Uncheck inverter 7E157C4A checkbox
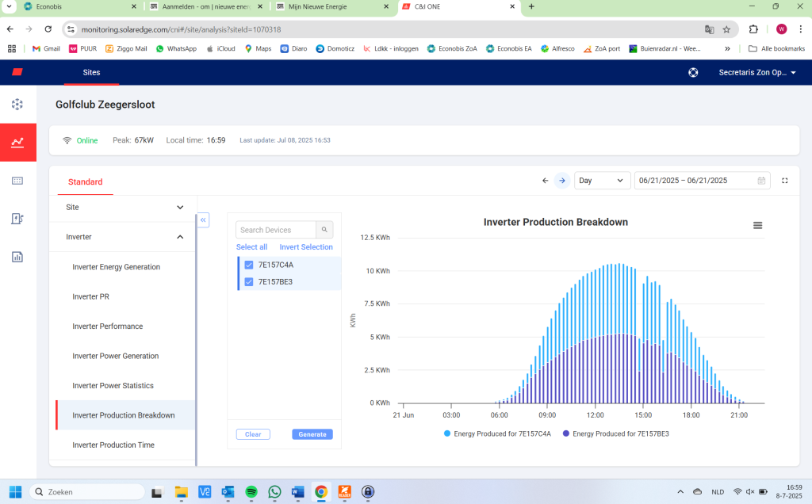The width and height of the screenshot is (812, 504). [x=249, y=265]
